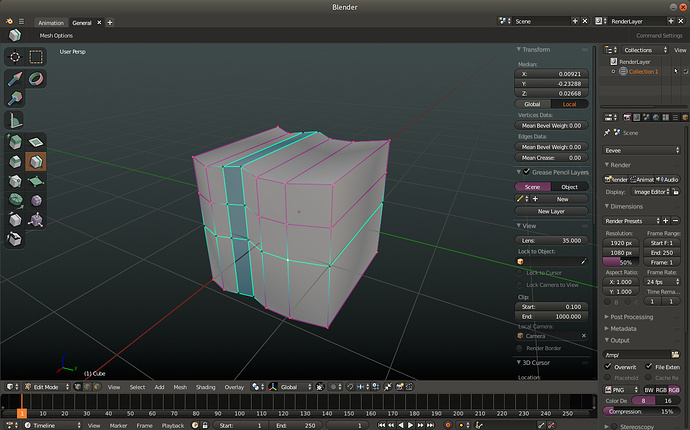This screenshot has height=430, width=690.
Task: Activate the box select tool icon
Action: tap(36, 57)
